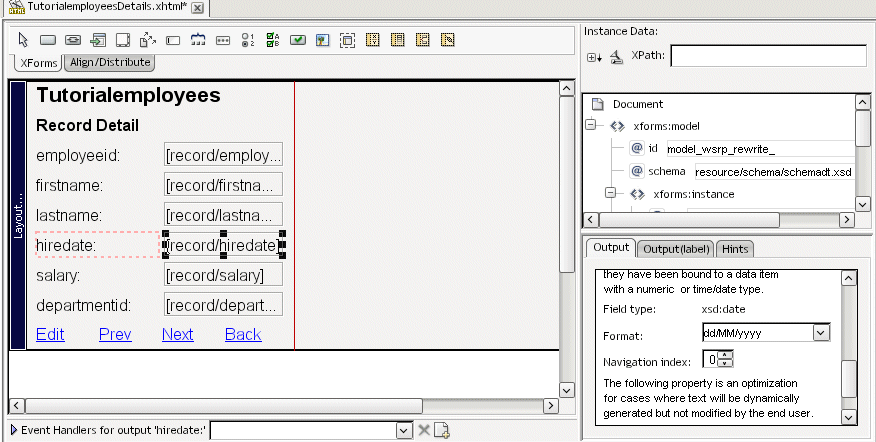Click the Document page icon
Screen dimensions: 876x442
pos(598,104)
